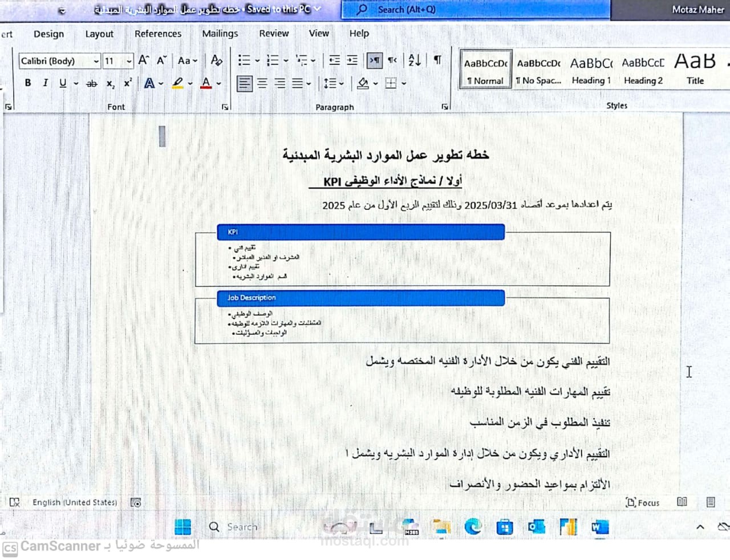Open the References tab
Viewport: 730px width, 560px height.
point(158,34)
